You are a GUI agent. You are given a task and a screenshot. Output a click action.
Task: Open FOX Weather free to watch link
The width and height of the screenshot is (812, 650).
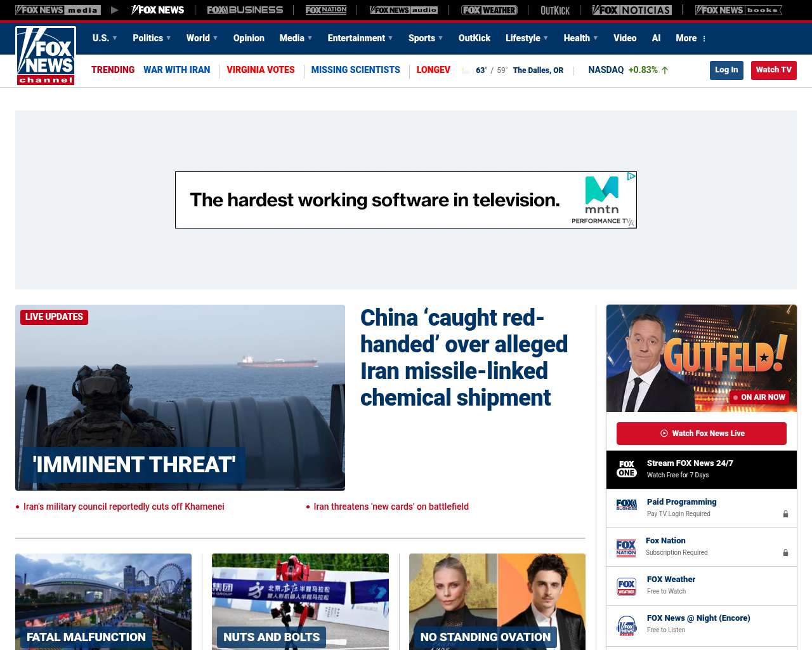(x=671, y=580)
